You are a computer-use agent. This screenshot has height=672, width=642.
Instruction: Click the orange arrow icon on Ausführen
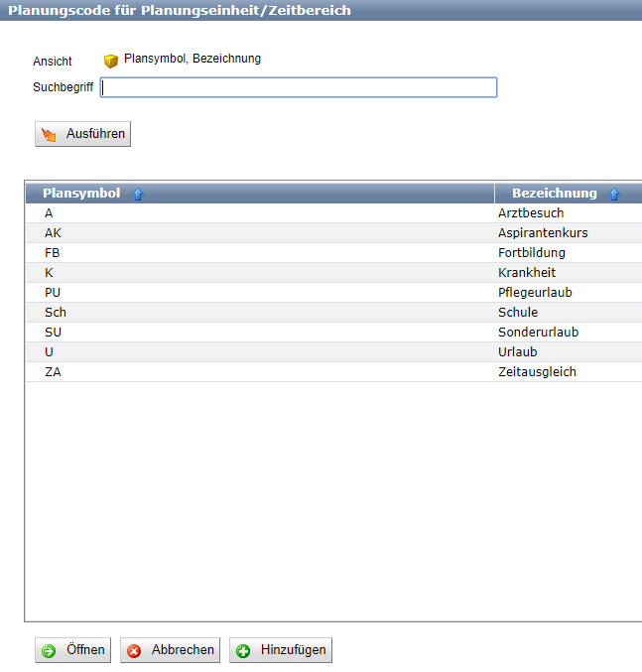(x=49, y=134)
